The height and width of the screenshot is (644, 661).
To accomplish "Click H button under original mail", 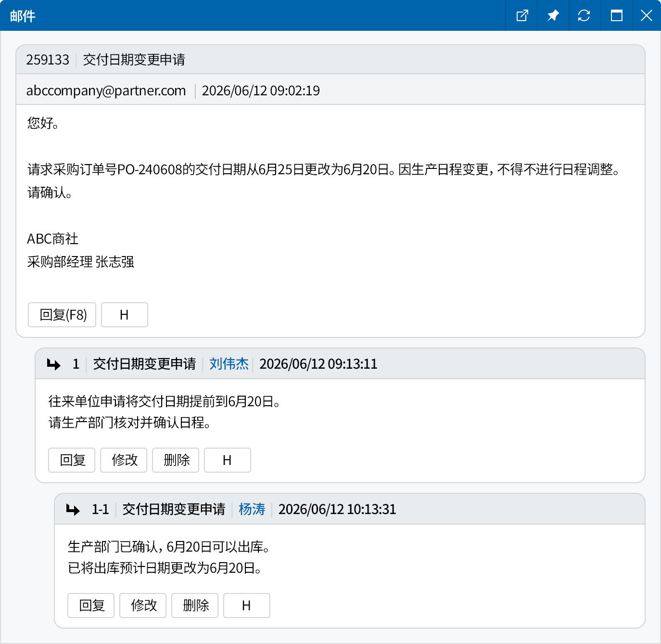I will pos(125,315).
